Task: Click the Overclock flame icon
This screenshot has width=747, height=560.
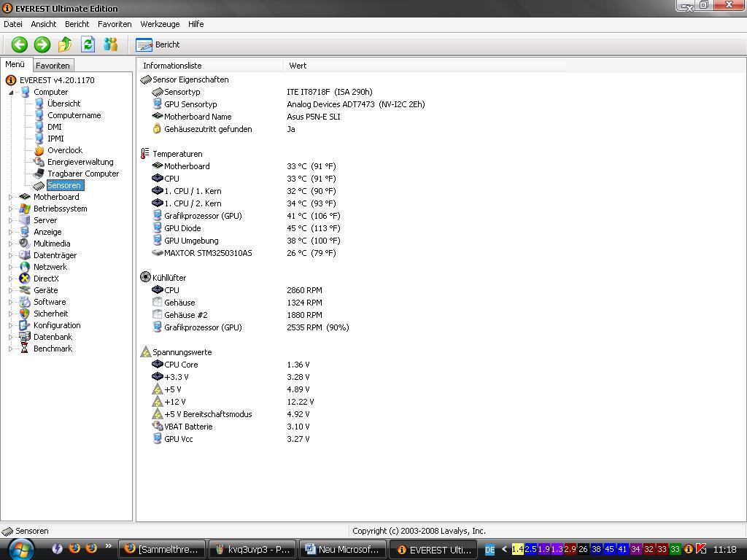Action: [39, 150]
